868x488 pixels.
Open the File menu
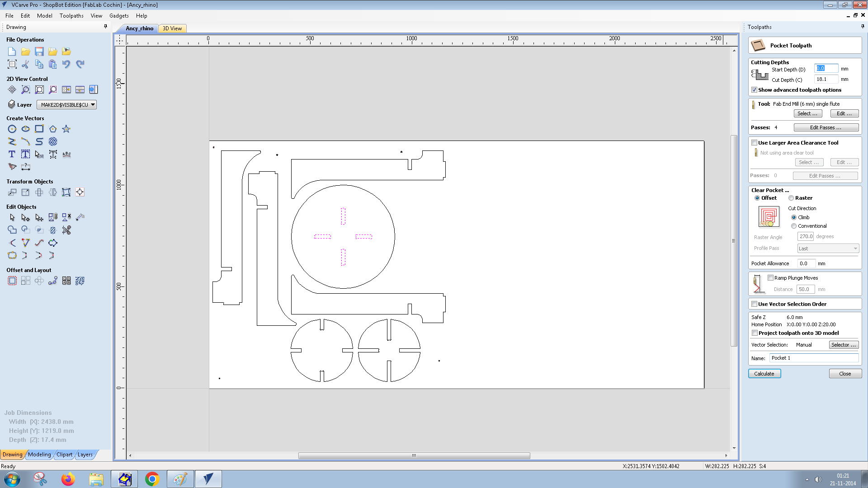point(9,16)
